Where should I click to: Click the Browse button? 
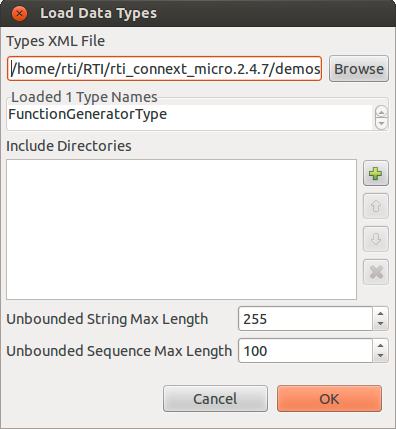(359, 69)
